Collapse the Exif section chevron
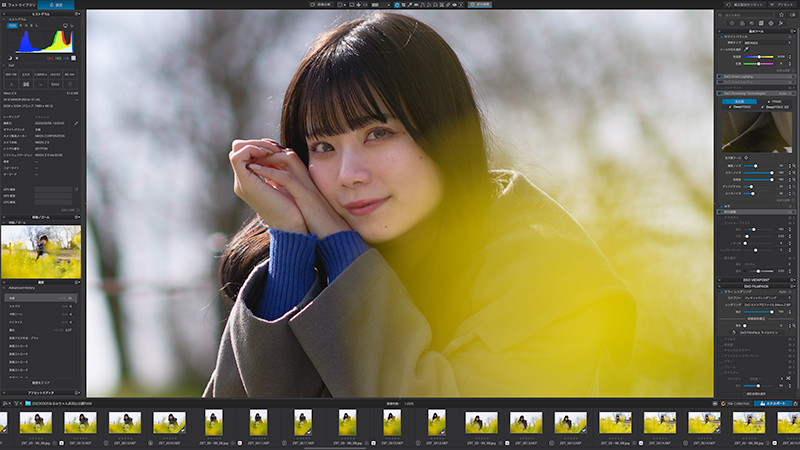 (x=4, y=65)
